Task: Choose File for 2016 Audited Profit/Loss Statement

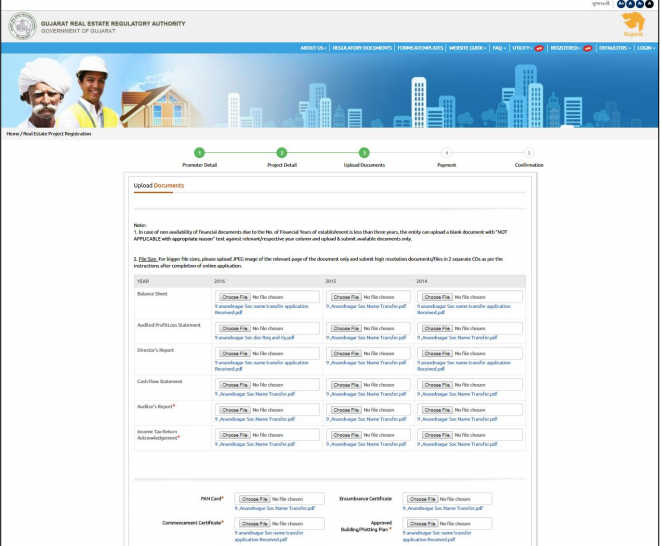Action: tap(235, 329)
